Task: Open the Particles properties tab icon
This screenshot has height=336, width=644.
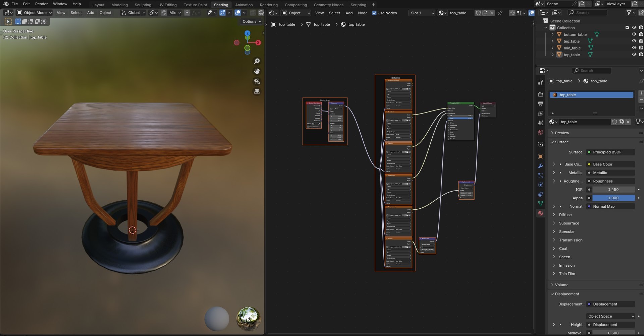Action: [540, 175]
